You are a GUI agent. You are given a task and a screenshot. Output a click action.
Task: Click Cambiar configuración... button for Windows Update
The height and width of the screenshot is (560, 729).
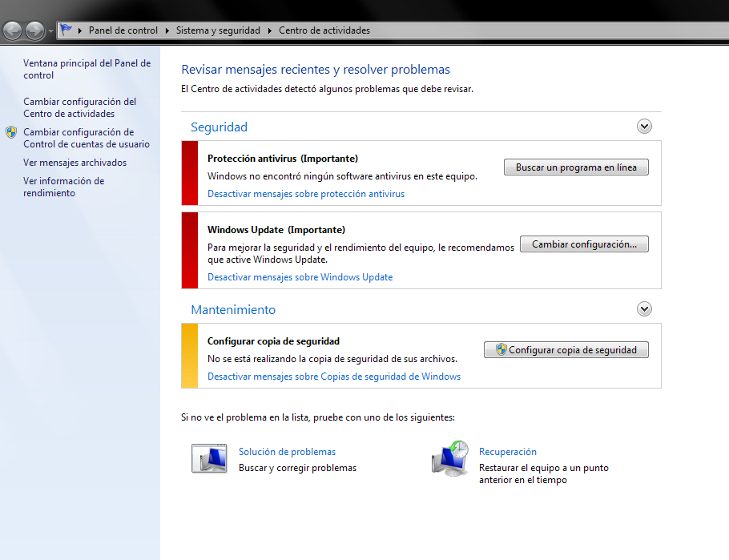tap(584, 244)
